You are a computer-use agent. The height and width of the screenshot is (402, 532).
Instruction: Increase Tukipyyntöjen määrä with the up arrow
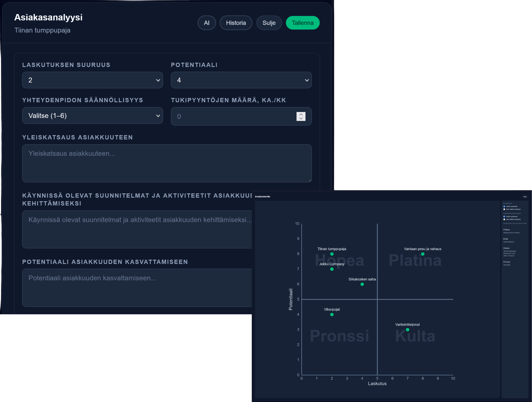pyautogui.click(x=301, y=114)
